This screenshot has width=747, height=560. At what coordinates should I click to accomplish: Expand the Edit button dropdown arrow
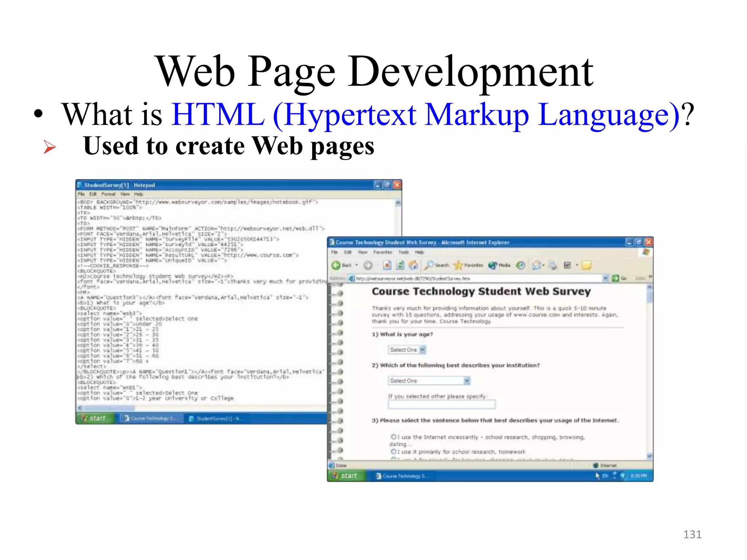(577, 265)
